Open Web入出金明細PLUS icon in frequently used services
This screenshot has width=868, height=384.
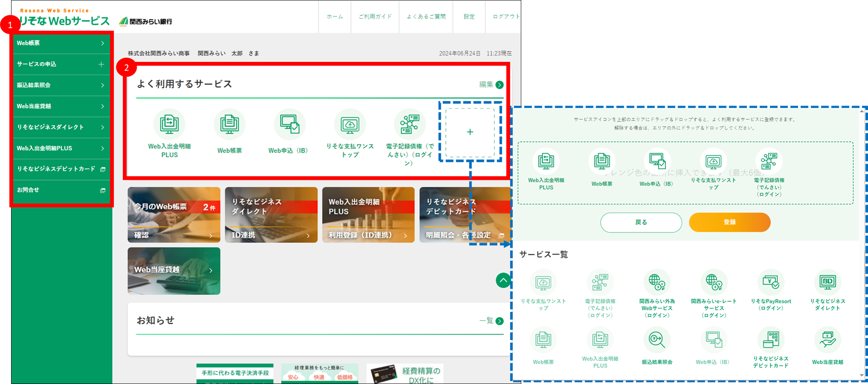coord(169,124)
